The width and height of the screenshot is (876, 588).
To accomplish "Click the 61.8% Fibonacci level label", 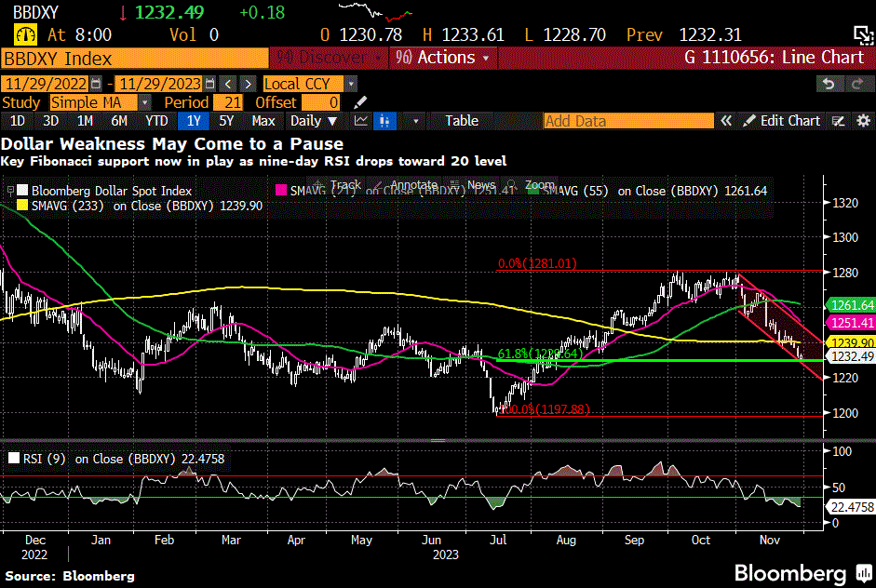I will pyautogui.click(x=540, y=353).
